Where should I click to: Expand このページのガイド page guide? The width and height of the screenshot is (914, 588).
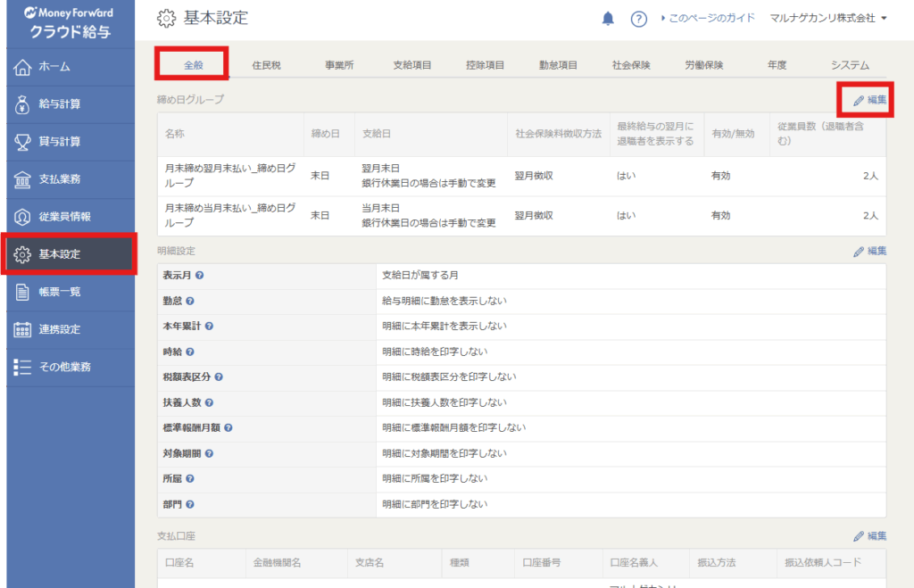707,19
